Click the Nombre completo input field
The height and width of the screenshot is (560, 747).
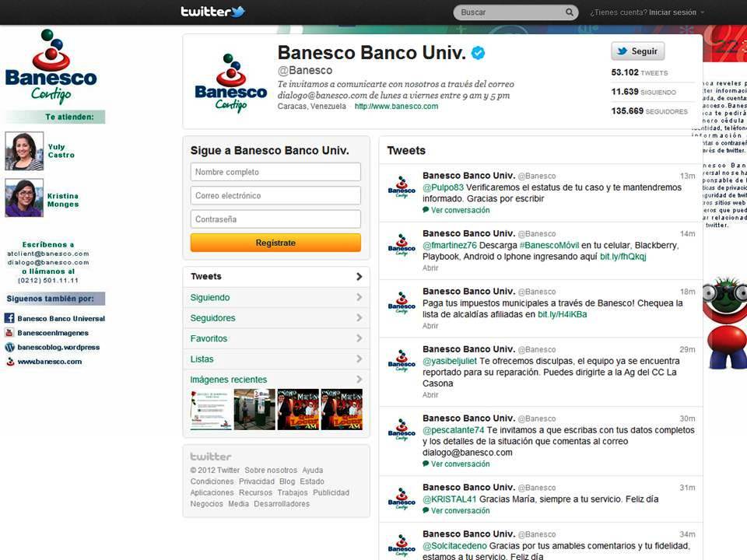pos(275,172)
